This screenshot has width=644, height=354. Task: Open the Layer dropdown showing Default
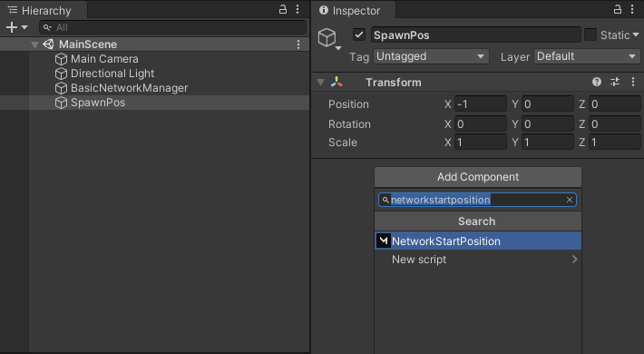point(587,56)
